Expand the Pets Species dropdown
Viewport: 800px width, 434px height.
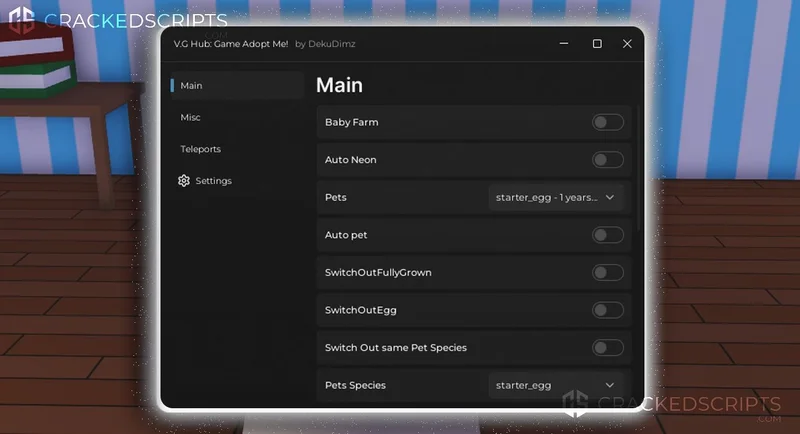click(x=556, y=385)
